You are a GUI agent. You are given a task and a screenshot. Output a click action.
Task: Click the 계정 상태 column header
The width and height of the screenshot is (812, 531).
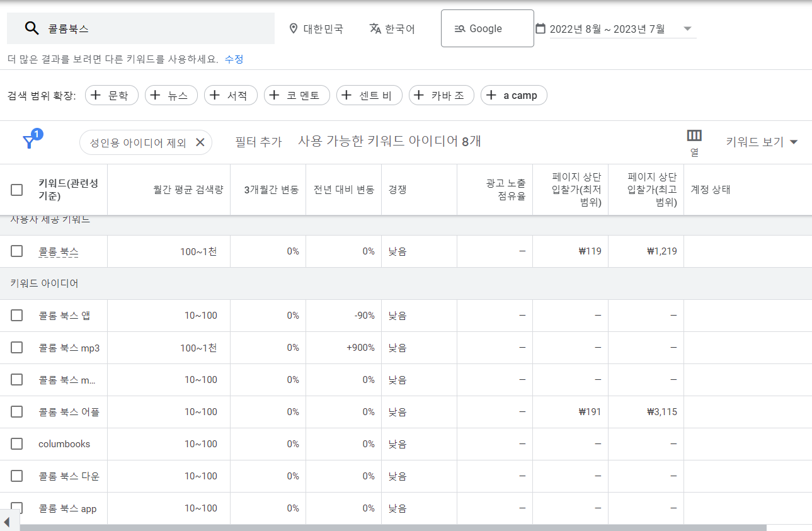click(x=711, y=190)
